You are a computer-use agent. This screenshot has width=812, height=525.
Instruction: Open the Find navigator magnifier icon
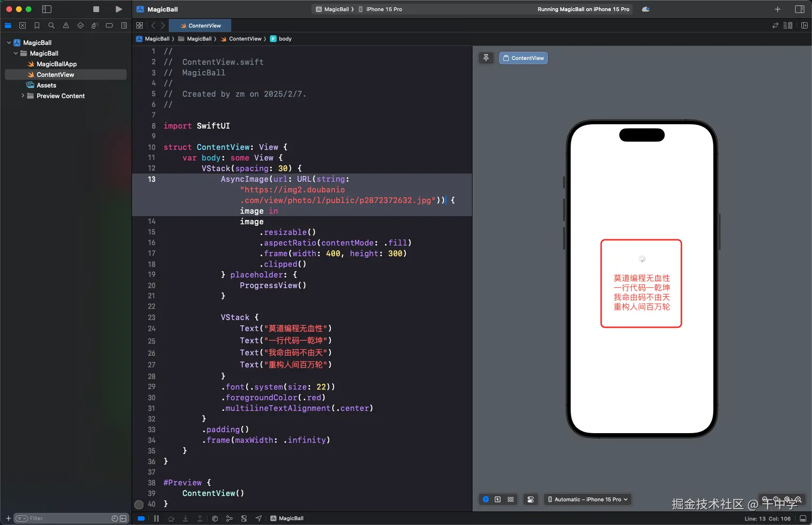click(x=51, y=26)
